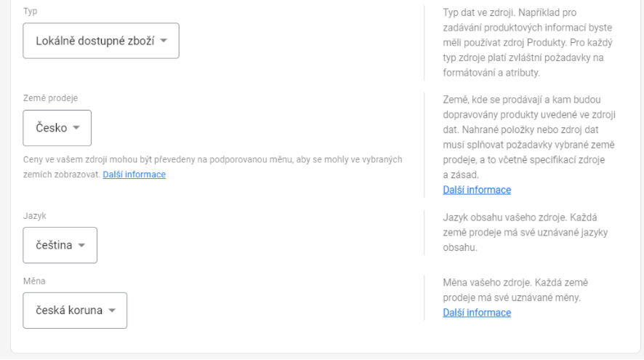Open the Typ dropdown showing Lokálně dostupné zboží

(101, 41)
